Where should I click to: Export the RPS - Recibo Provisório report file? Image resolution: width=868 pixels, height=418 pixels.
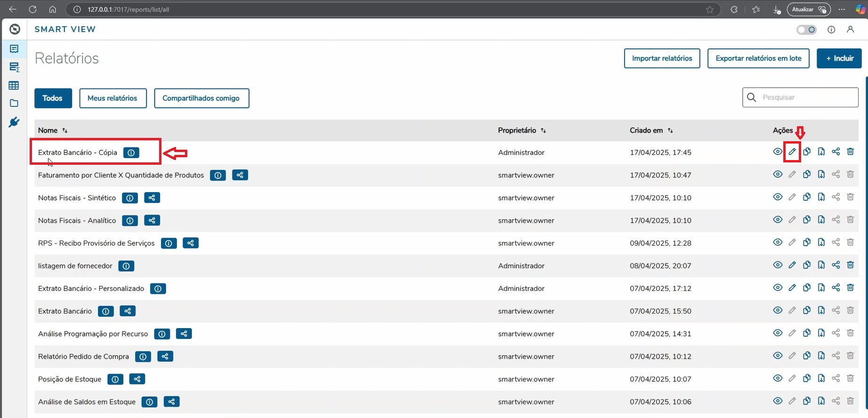[821, 242]
